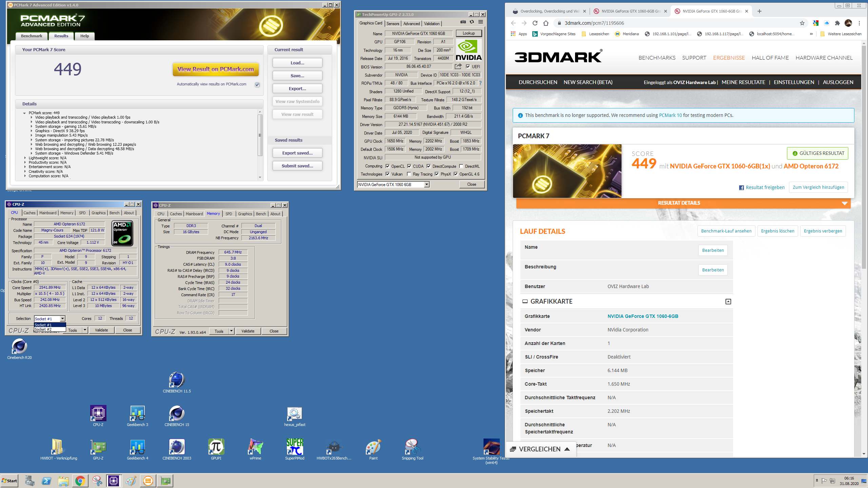Viewport: 868px width, 488px height.
Task: Open Cinebench R20 desktop shortcut
Action: [19, 349]
